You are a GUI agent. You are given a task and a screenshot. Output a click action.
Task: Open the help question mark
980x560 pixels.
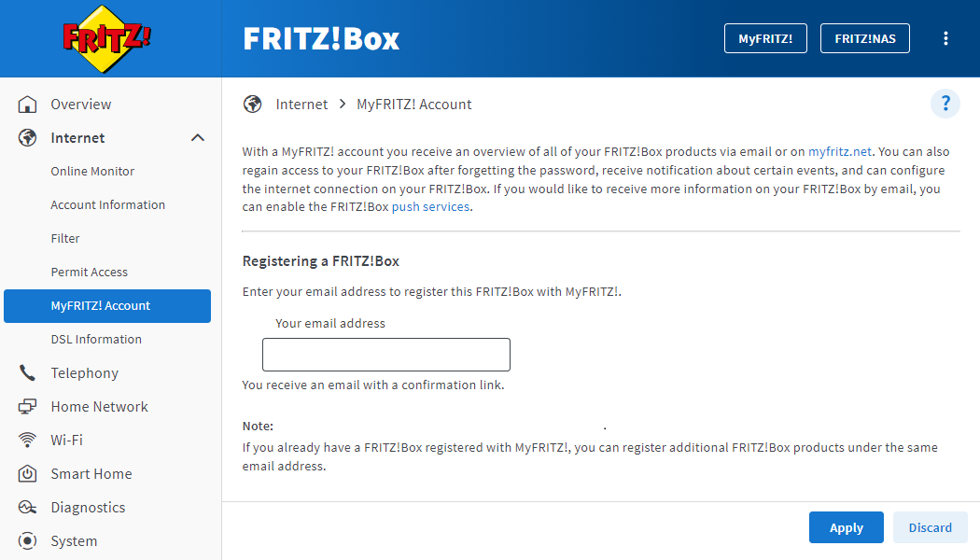(945, 104)
